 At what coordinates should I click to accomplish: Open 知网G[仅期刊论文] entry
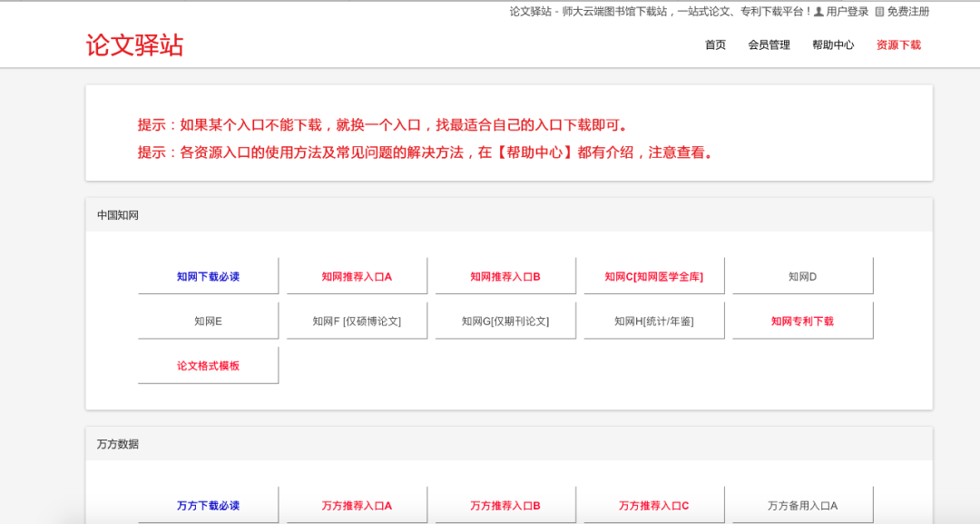pyautogui.click(x=505, y=321)
